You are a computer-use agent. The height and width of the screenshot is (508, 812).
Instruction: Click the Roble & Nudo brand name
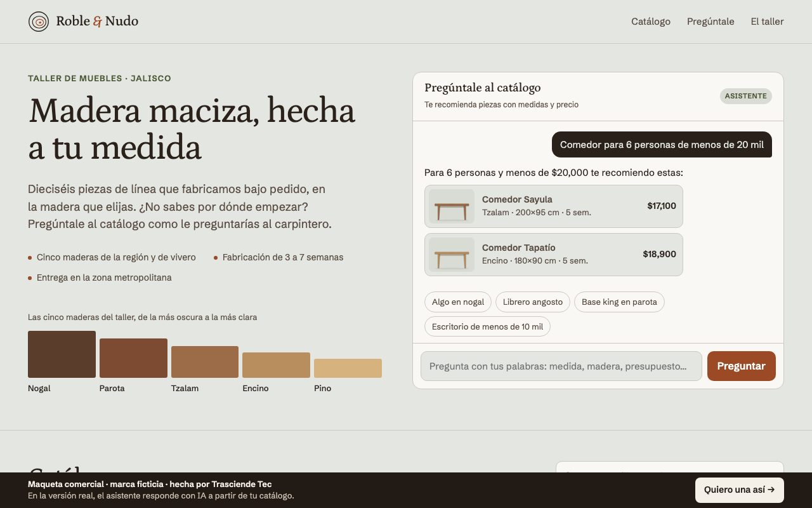pyautogui.click(x=97, y=22)
